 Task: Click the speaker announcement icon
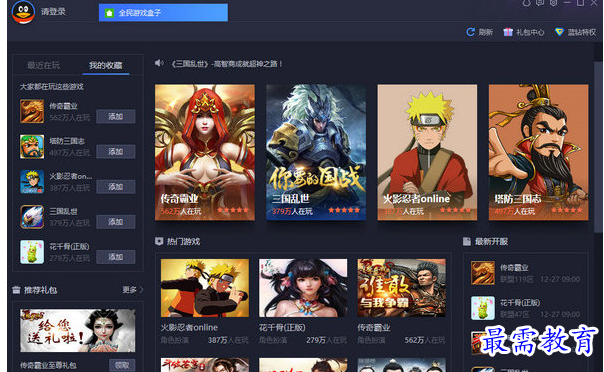click(x=159, y=63)
